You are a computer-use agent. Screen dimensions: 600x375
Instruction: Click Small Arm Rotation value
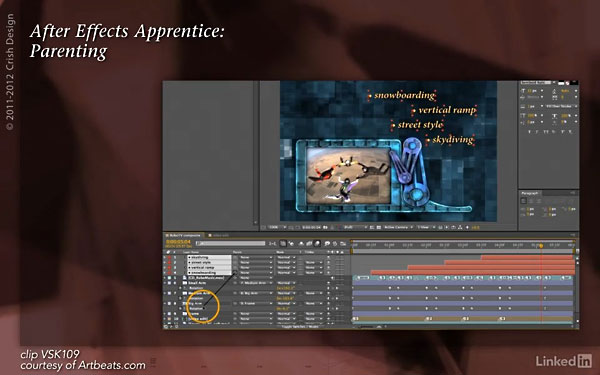[x=285, y=288]
